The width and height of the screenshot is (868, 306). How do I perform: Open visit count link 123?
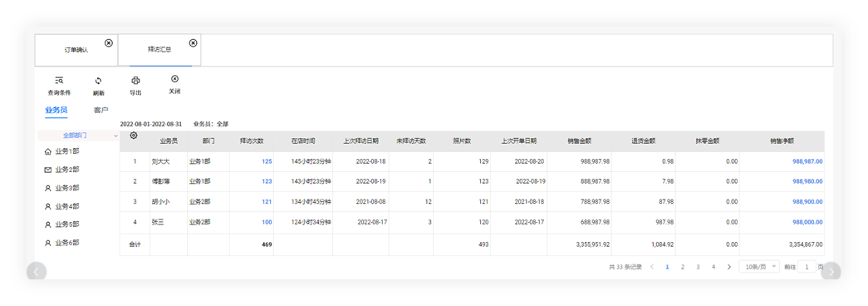267,181
